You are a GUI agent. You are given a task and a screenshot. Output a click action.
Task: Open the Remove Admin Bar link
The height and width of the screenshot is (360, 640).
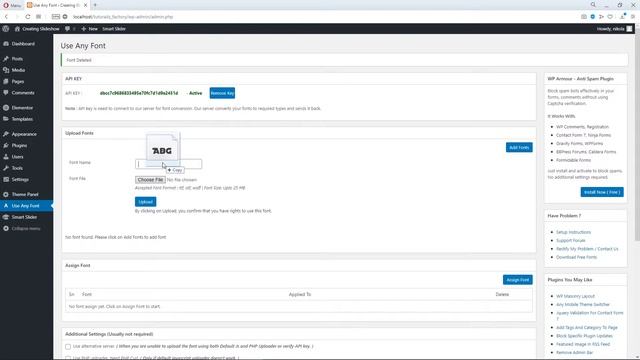point(574,353)
